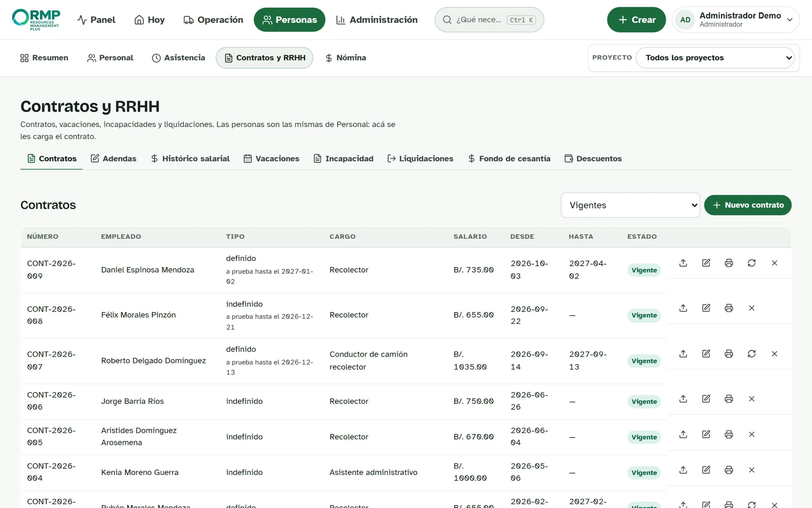Viewport: 812px width, 508px height.
Task: Print Félix Morales Pinzón contract
Action: [729, 308]
